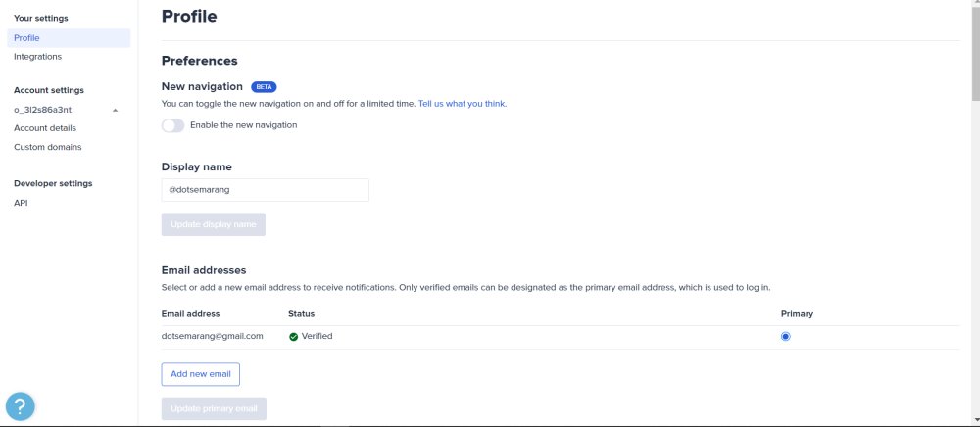Click the green Verified checkmark icon
Image resolution: width=980 pixels, height=427 pixels.
click(293, 336)
